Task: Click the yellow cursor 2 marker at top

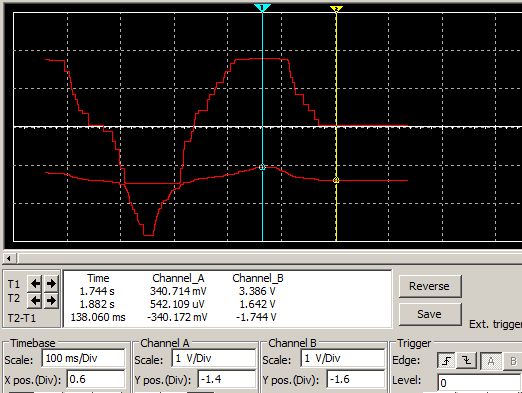Action: [336, 9]
